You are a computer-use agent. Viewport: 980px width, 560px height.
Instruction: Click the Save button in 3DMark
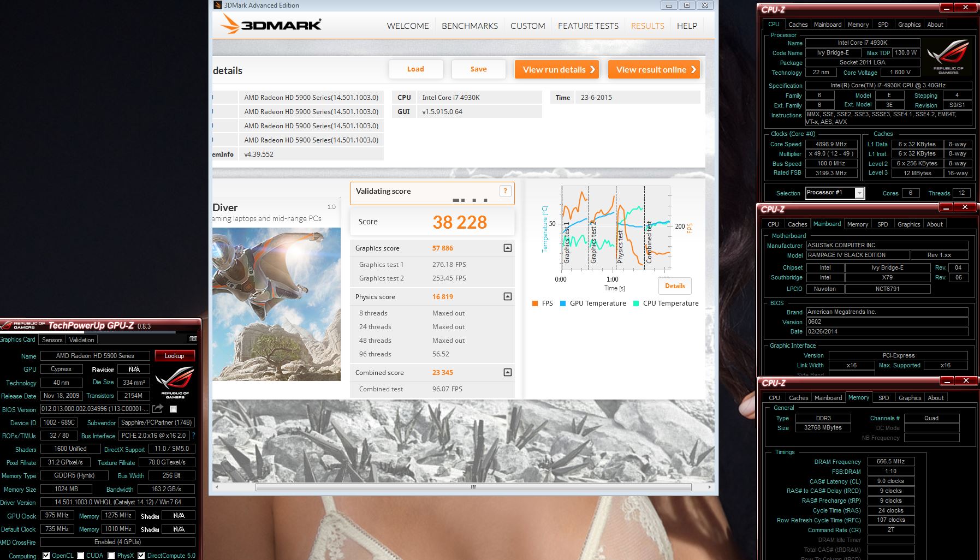[478, 69]
